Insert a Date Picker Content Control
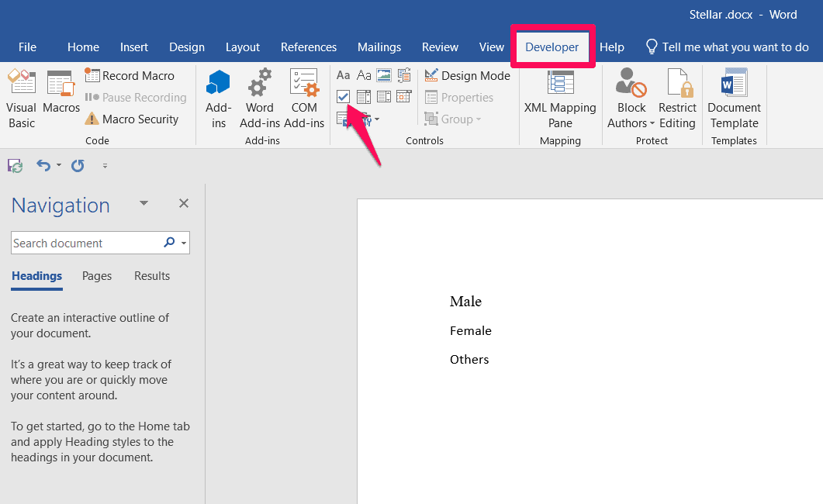The height and width of the screenshot is (504, 823). tap(403, 96)
